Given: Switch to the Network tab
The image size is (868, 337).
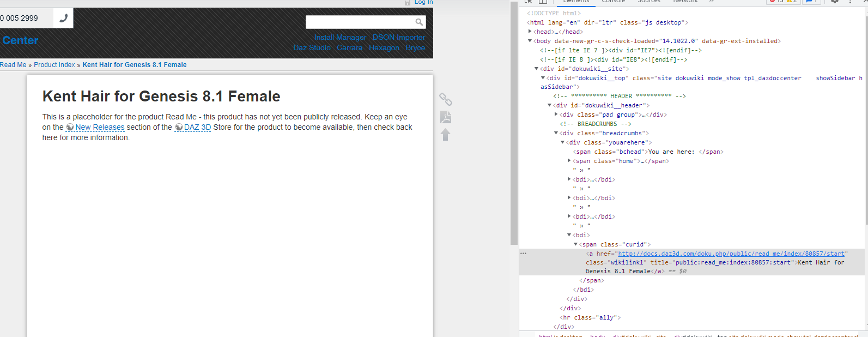Looking at the screenshot, I should (x=685, y=2).
